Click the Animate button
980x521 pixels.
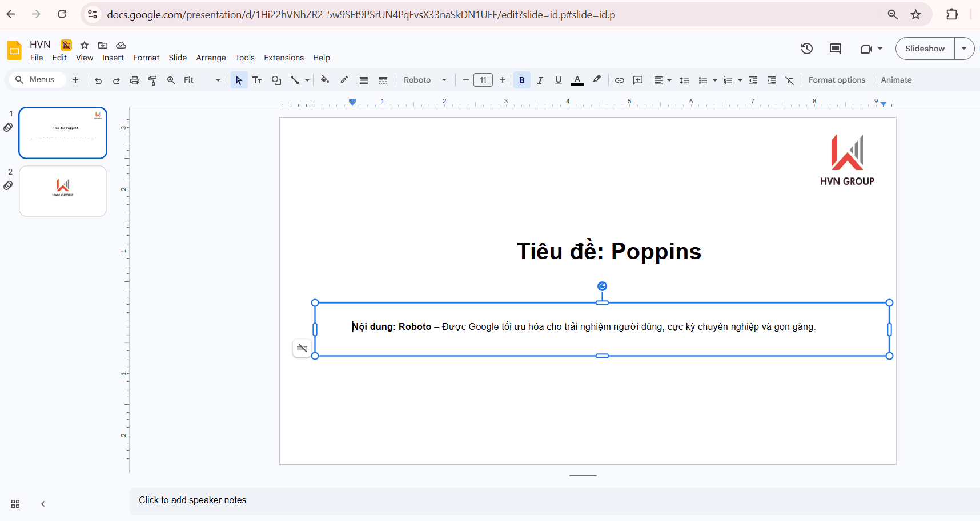895,80
